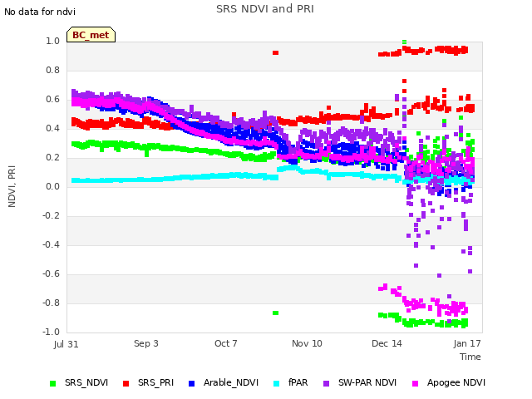Click the BC_met site label tag
Viewport: 532px width, 399px height.
(91, 35)
